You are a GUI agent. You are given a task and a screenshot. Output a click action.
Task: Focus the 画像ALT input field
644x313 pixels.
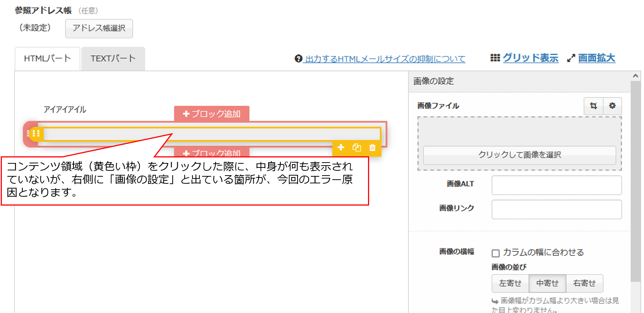[x=556, y=185]
